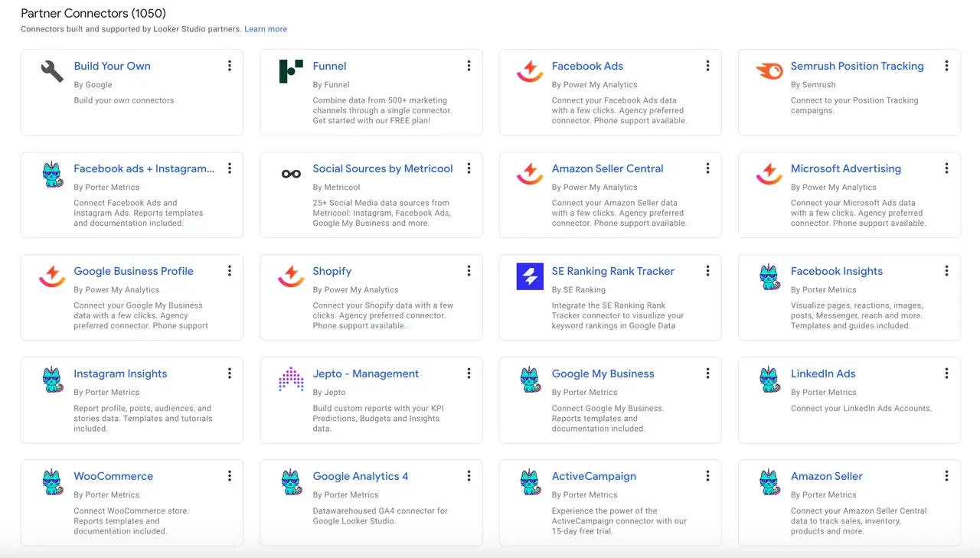Choose the Microsoft Advertising title
Image resolution: width=980 pixels, height=558 pixels.
[845, 168]
